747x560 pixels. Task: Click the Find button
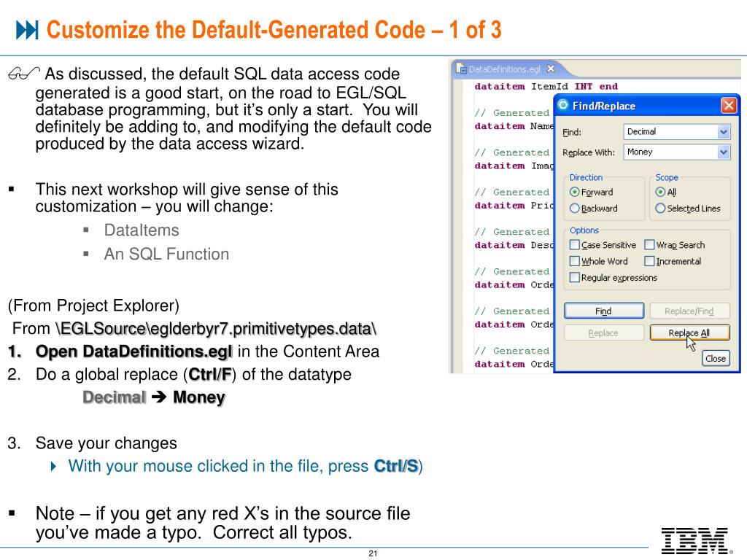tap(604, 311)
